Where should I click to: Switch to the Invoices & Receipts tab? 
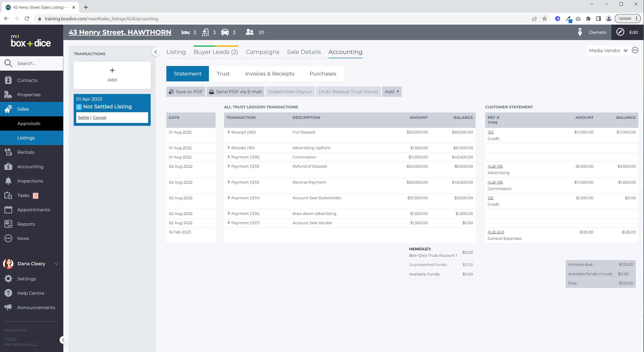(x=270, y=74)
